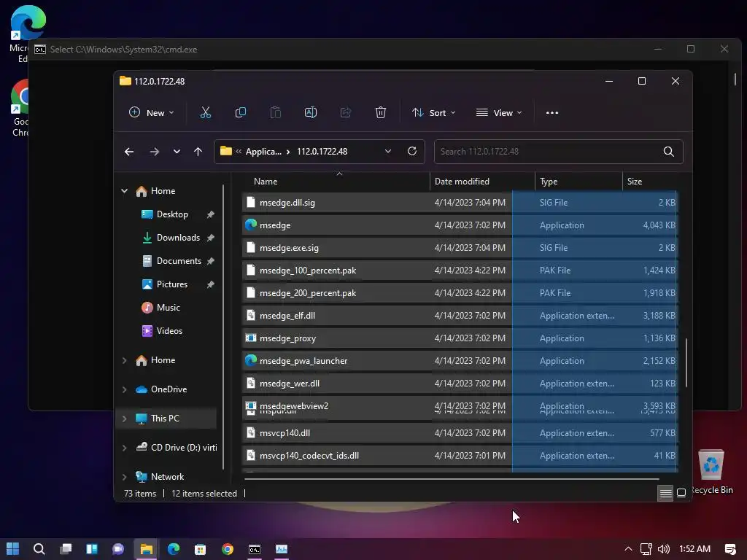Click the Share icon in the toolbar

point(345,113)
